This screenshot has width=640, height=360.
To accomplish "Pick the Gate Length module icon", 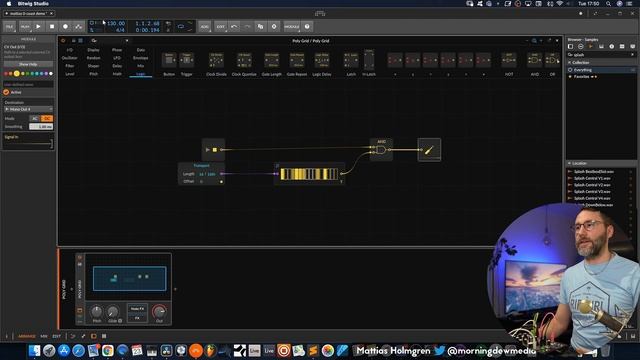I will [x=271, y=60].
